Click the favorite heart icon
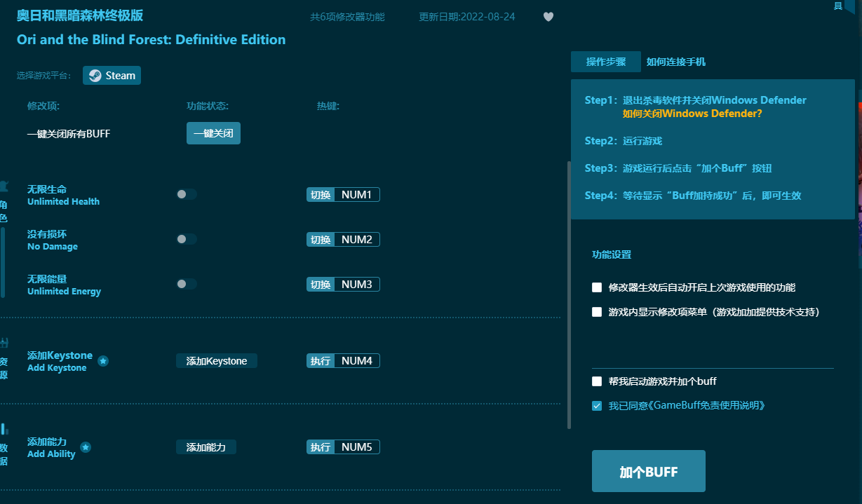The image size is (862, 504). pos(548,17)
